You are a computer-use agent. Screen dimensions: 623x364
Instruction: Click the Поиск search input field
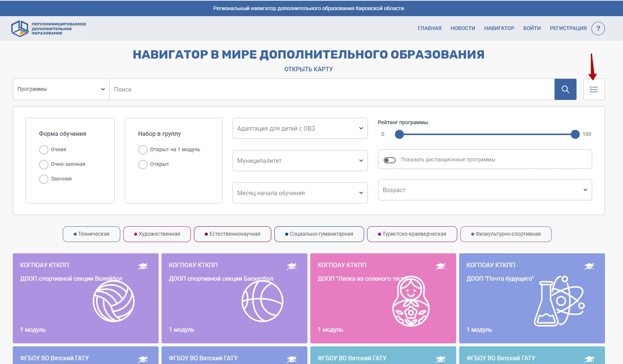click(x=331, y=89)
